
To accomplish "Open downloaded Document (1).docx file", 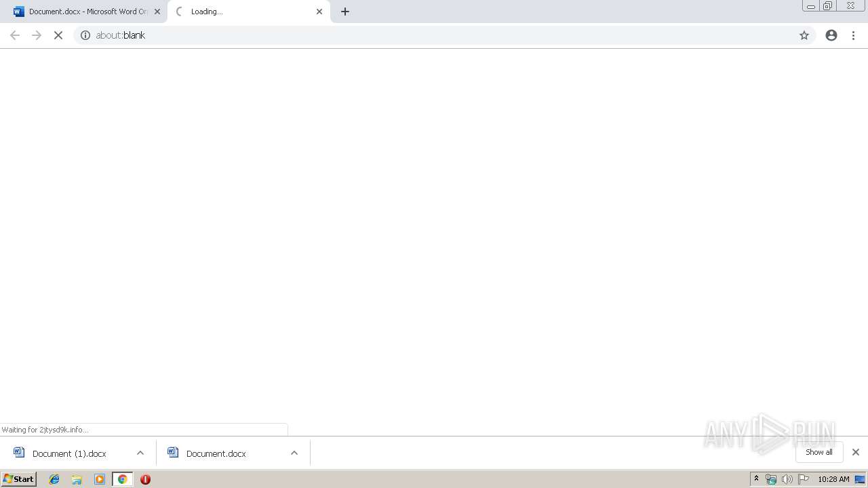I will [x=69, y=453].
